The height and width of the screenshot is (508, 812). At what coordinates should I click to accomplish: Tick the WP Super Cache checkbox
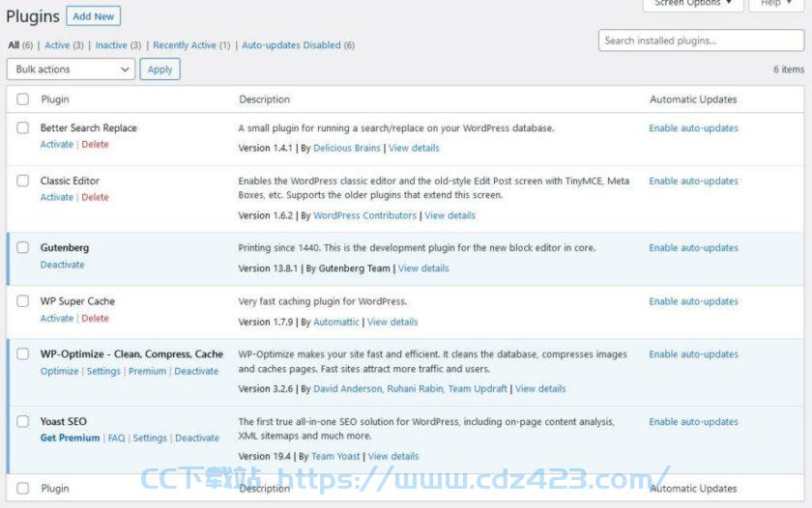pos(23,301)
